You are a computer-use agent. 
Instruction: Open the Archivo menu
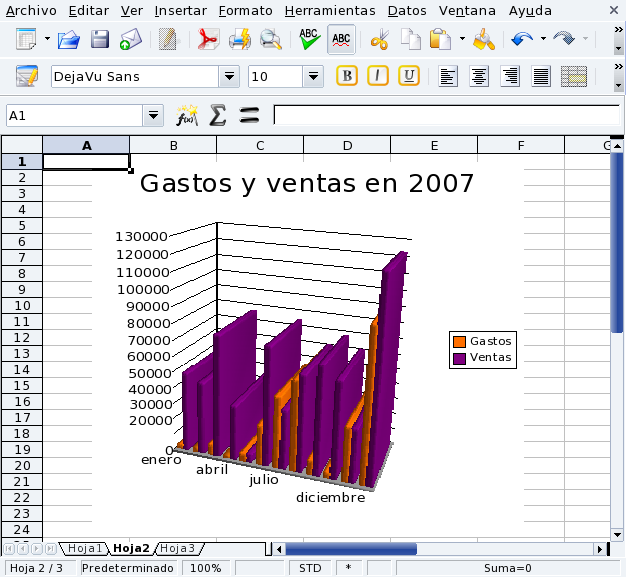[31, 11]
